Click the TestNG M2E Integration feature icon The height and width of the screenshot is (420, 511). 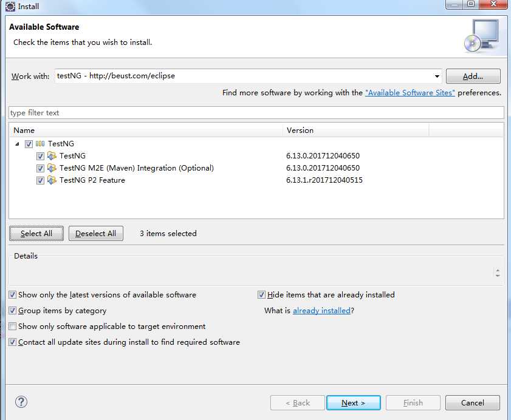(x=52, y=168)
